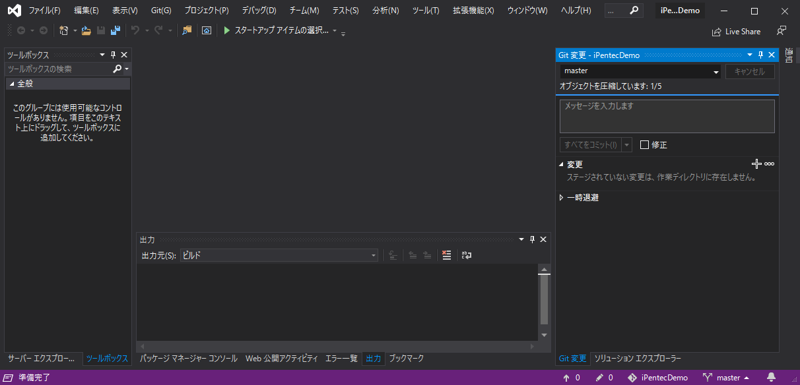Screen dimensions: 800x385
Task: Click the すべてをコミット button
Action: tap(591, 145)
